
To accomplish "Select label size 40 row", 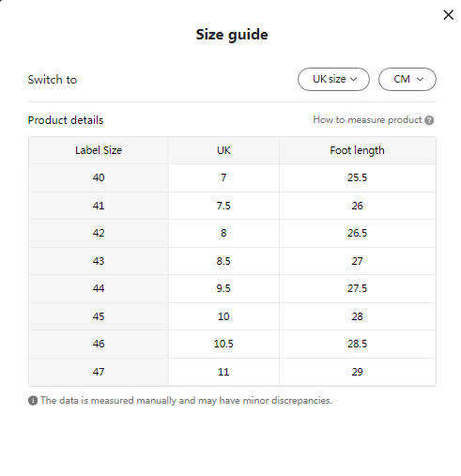I will pyautogui.click(x=232, y=177).
